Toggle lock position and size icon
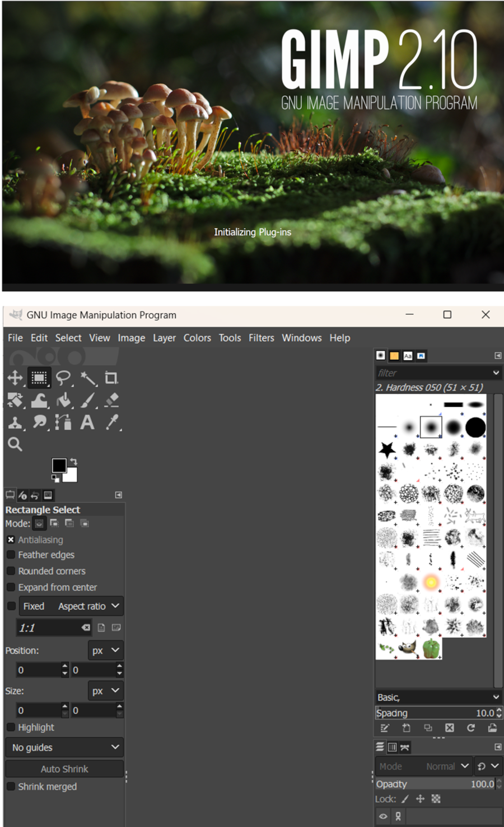The height and width of the screenshot is (827, 504). pyautogui.click(x=420, y=799)
